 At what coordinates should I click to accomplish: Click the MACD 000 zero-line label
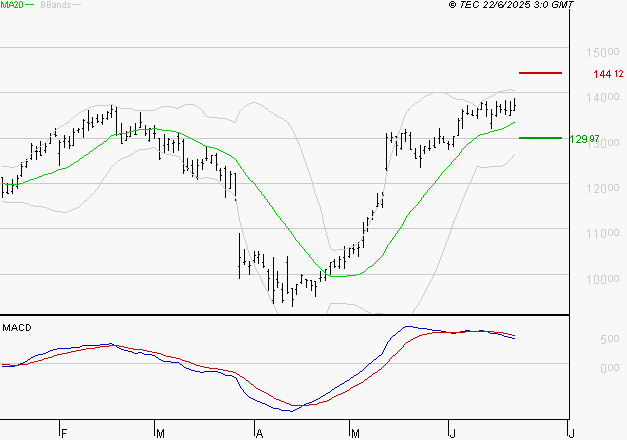click(610, 368)
